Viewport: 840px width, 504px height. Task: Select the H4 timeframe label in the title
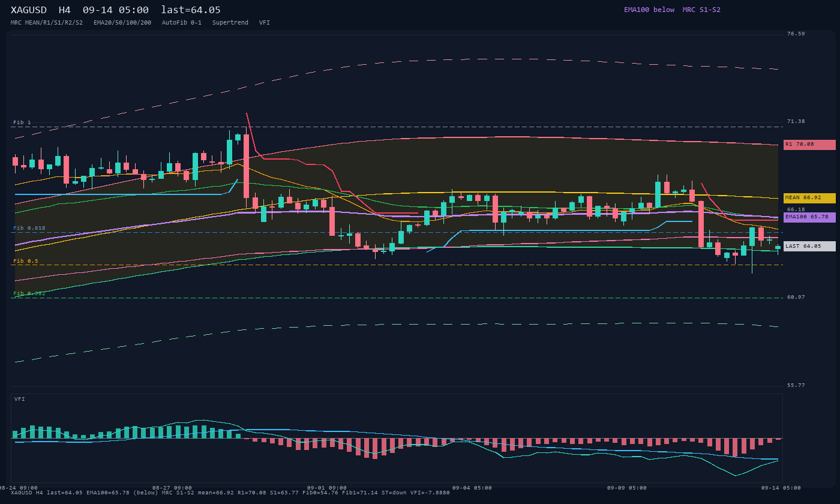64,10
